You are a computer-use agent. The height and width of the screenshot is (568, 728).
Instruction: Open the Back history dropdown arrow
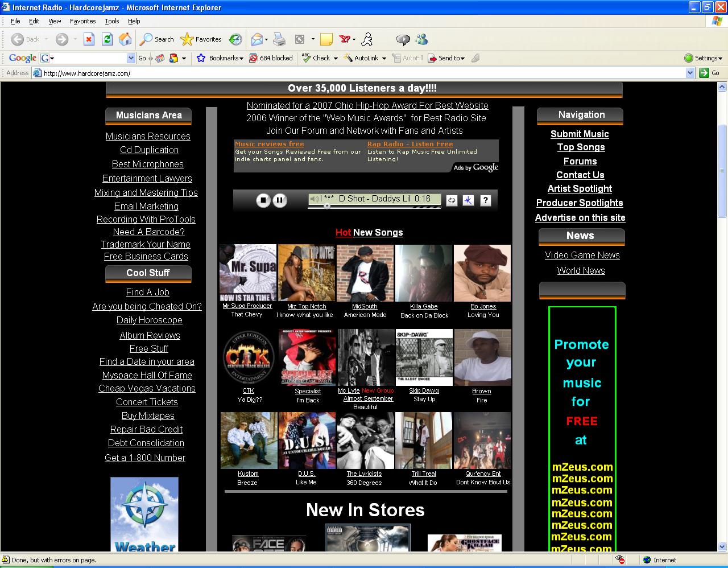47,39
